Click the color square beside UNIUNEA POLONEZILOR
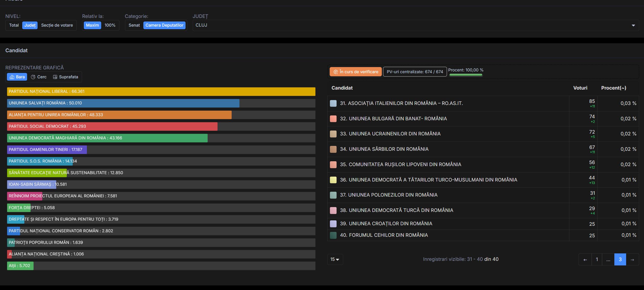Image resolution: width=644 pixels, height=290 pixels. pyautogui.click(x=333, y=195)
